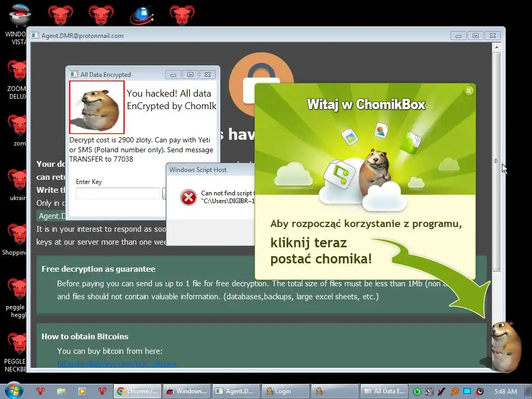
Task: Click the hamster image in All Data Encrypted window
Action: click(x=97, y=108)
